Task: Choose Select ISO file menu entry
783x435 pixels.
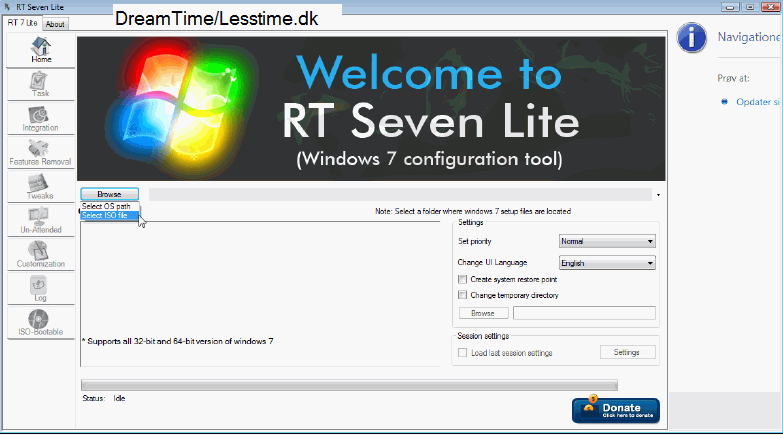Action: [x=109, y=215]
